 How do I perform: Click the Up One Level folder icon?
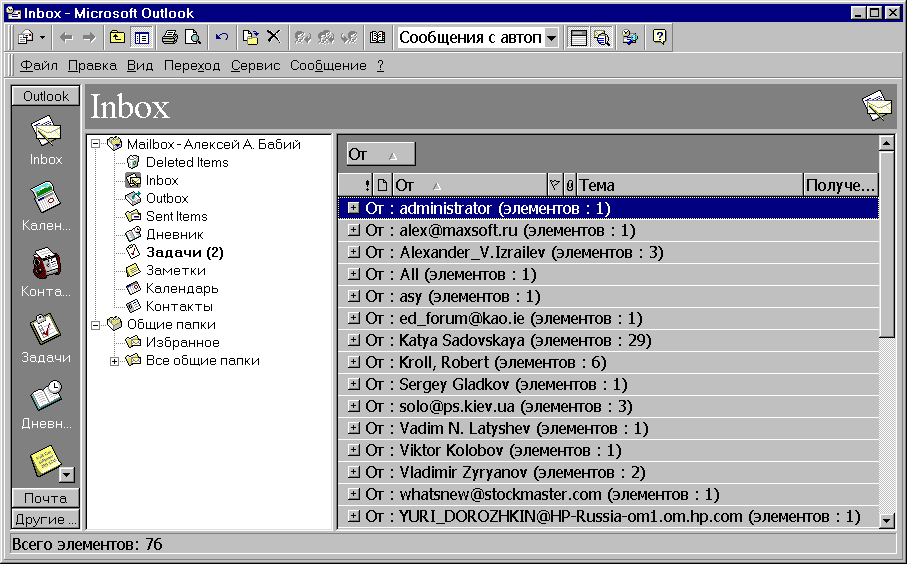pyautogui.click(x=117, y=38)
